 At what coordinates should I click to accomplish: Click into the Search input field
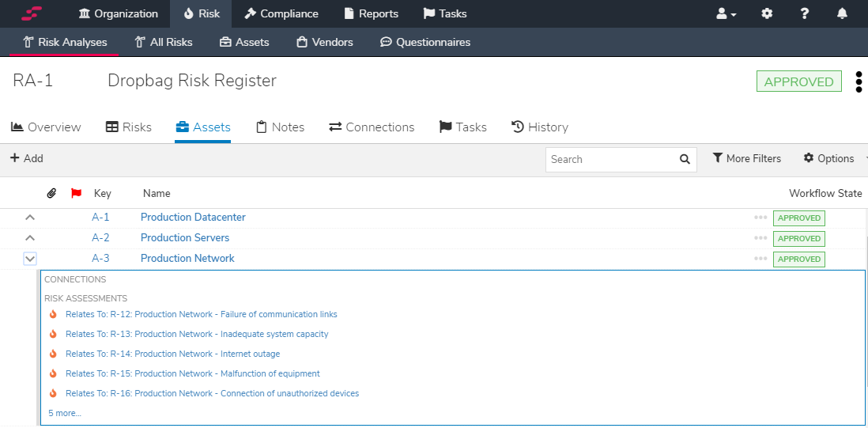[610, 159]
